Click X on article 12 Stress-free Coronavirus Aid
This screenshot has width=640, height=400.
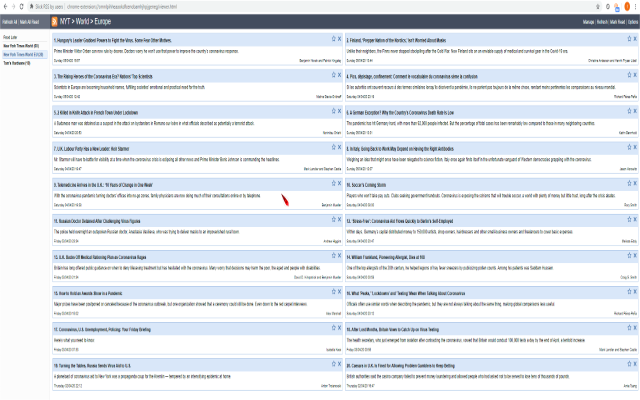(635, 219)
